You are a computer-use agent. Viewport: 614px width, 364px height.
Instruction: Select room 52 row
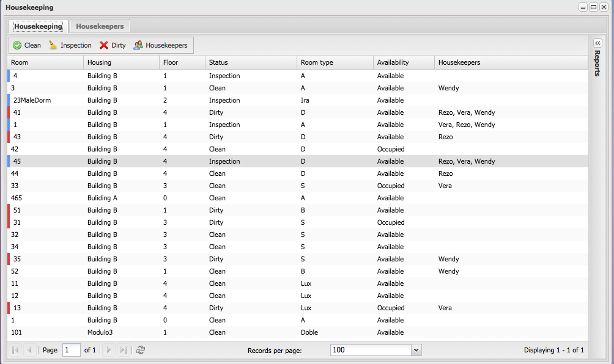point(298,271)
